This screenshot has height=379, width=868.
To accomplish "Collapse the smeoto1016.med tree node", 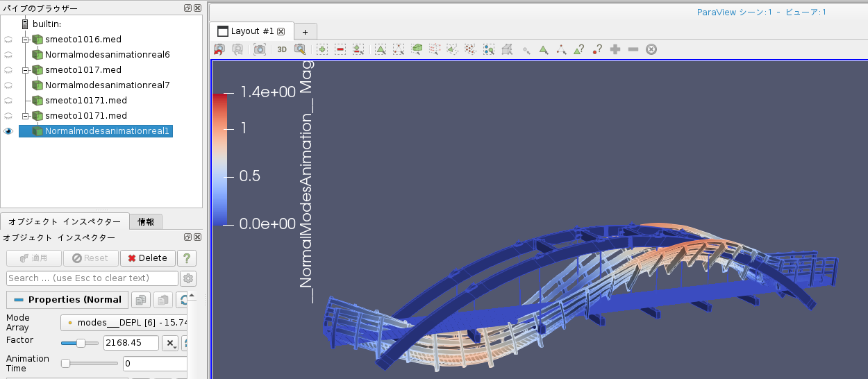I will coord(26,40).
